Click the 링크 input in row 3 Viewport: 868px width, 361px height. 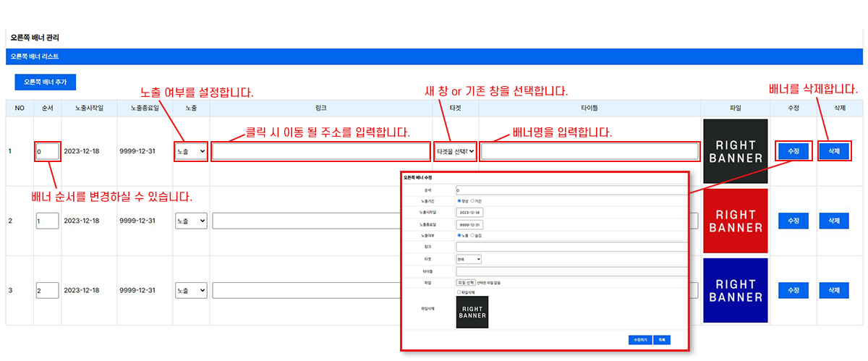click(x=306, y=290)
